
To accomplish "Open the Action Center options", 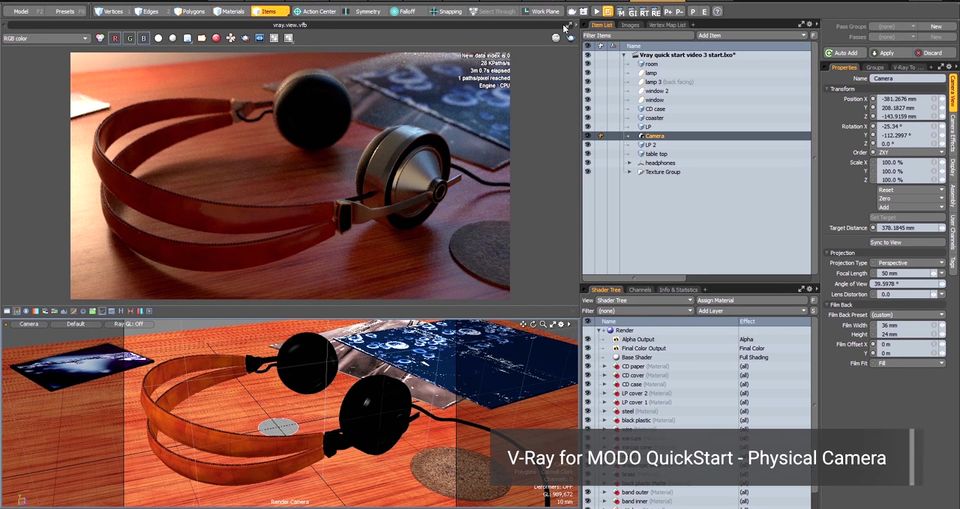I will [315, 11].
